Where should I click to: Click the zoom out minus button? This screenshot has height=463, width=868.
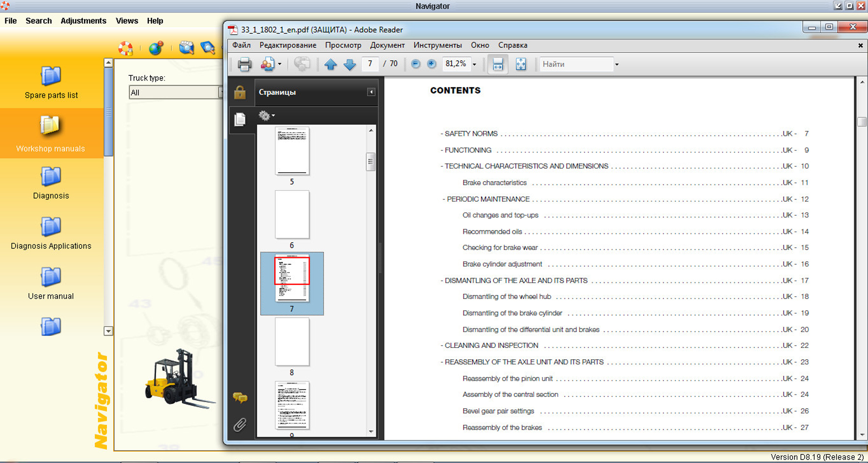click(x=415, y=64)
